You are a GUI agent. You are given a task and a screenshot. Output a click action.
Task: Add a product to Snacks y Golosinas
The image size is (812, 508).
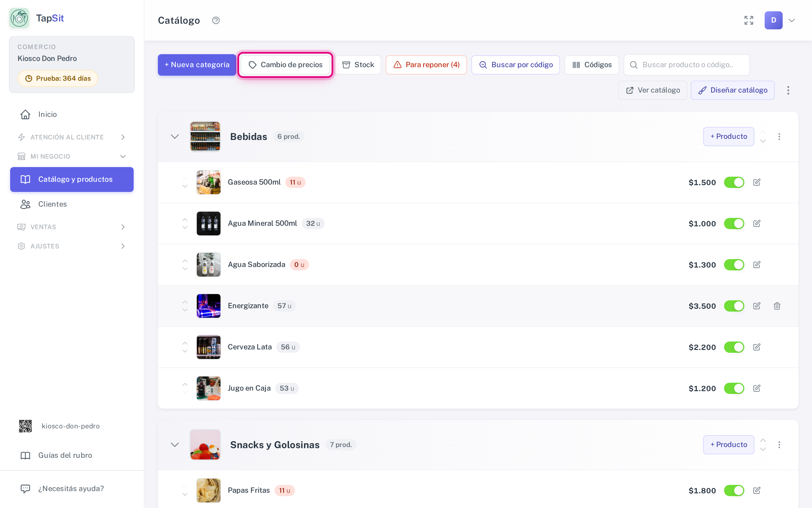[729, 445]
